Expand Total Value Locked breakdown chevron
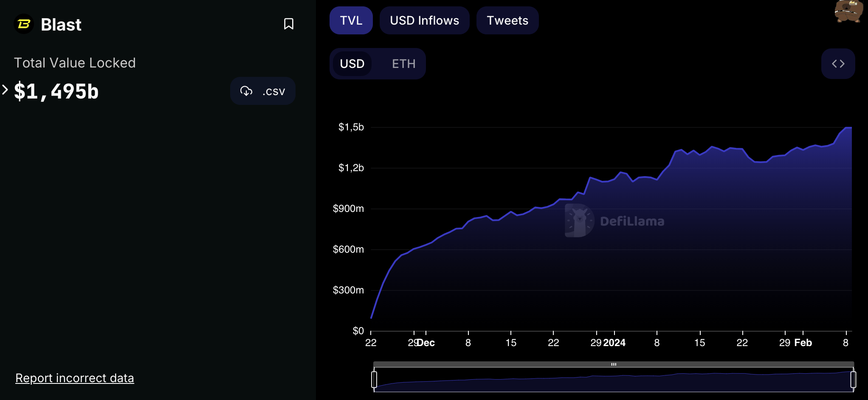868x400 pixels. click(5, 90)
